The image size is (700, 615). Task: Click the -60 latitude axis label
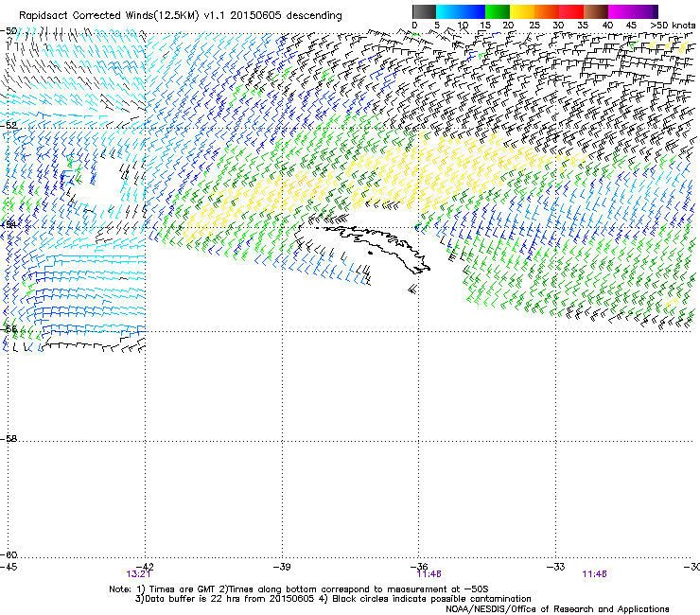coord(9,555)
